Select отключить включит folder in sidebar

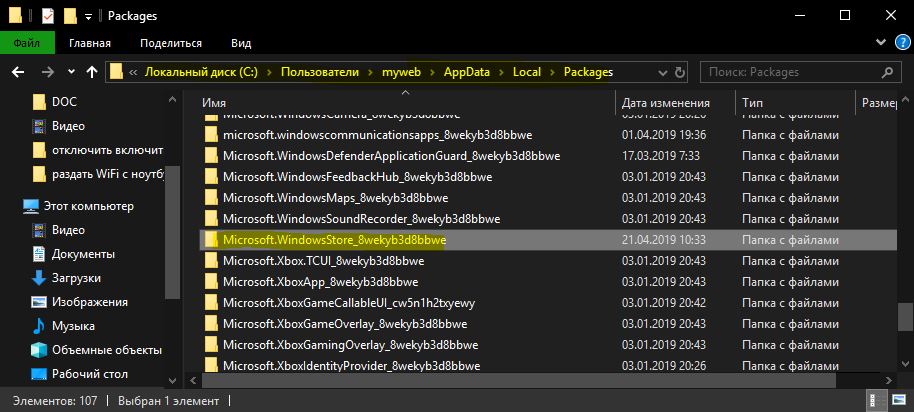coord(107,150)
